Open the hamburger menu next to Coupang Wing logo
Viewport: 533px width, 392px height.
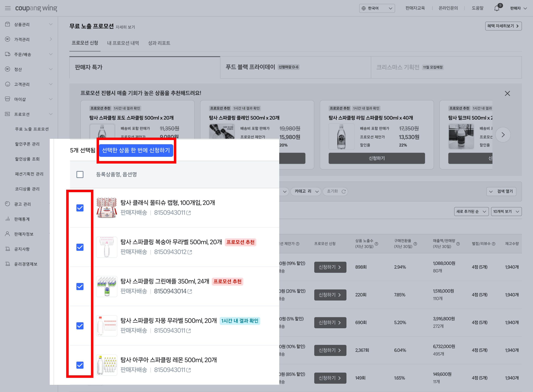coord(8,8)
